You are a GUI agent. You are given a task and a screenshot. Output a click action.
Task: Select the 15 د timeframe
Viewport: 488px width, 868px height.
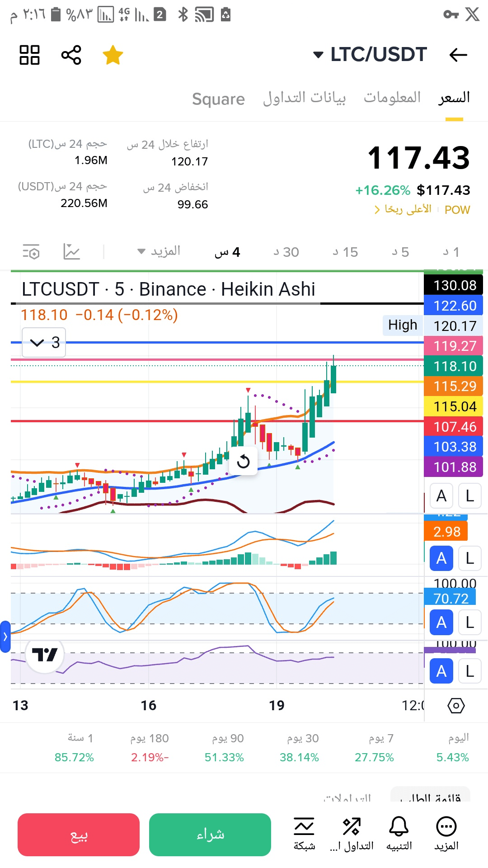point(345,252)
